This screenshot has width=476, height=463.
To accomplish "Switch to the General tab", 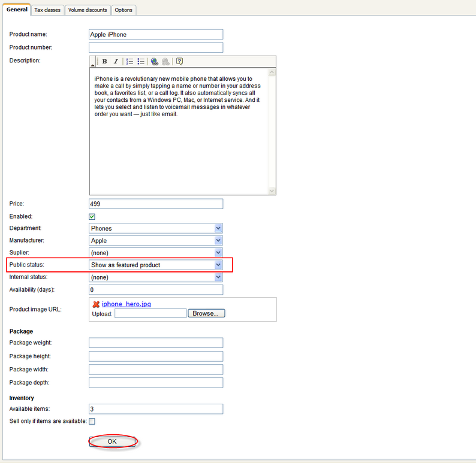I will pos(17,10).
